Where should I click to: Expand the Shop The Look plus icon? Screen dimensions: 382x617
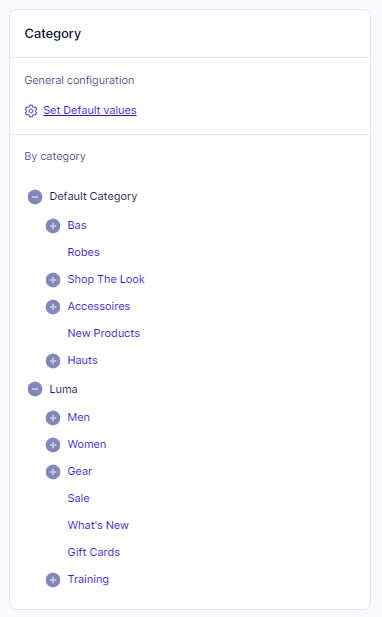(53, 280)
